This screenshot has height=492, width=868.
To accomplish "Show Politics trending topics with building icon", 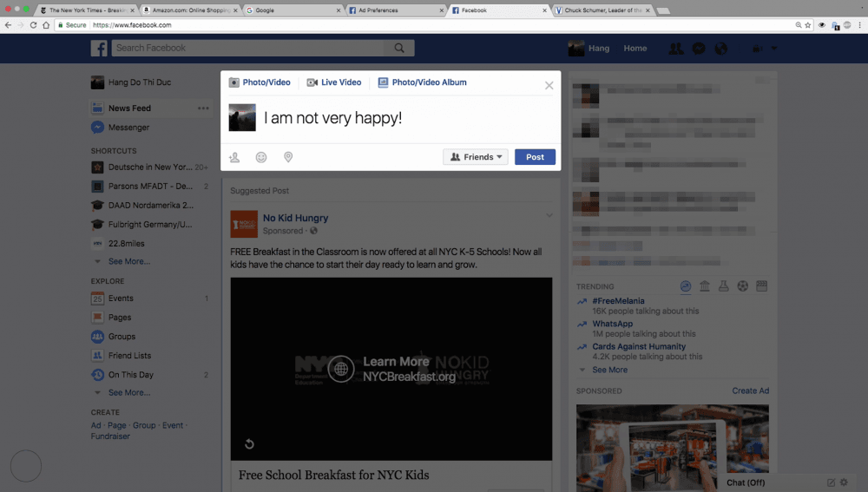I will point(704,286).
